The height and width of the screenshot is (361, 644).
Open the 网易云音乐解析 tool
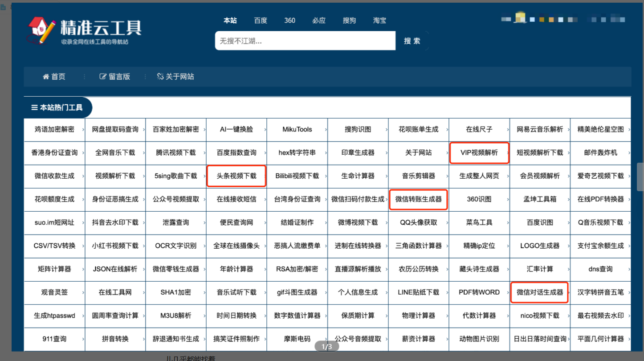[540, 129]
